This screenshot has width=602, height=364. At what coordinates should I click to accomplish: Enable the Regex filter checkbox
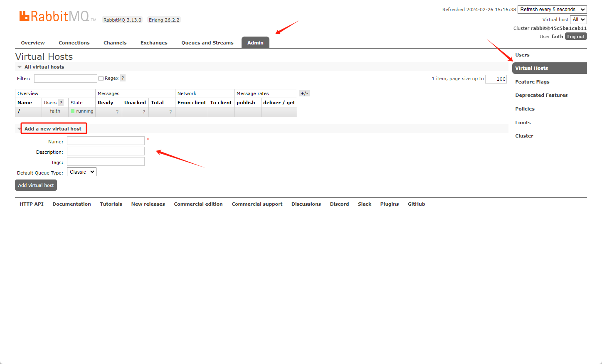pos(101,79)
